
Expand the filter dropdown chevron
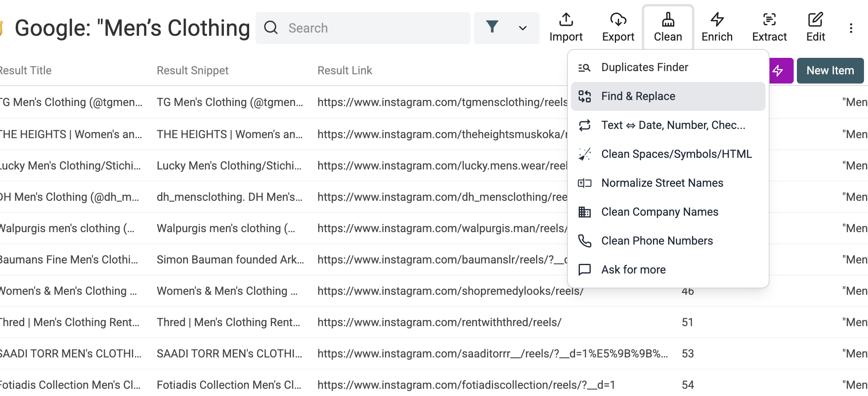point(522,28)
